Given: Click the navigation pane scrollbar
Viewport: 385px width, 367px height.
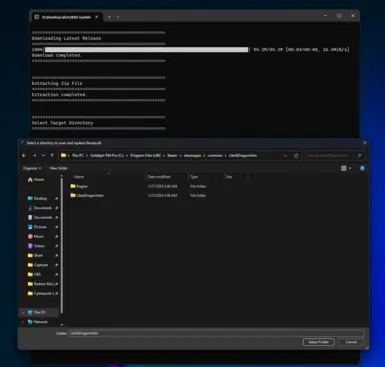Looking at the screenshot, I should [62, 245].
